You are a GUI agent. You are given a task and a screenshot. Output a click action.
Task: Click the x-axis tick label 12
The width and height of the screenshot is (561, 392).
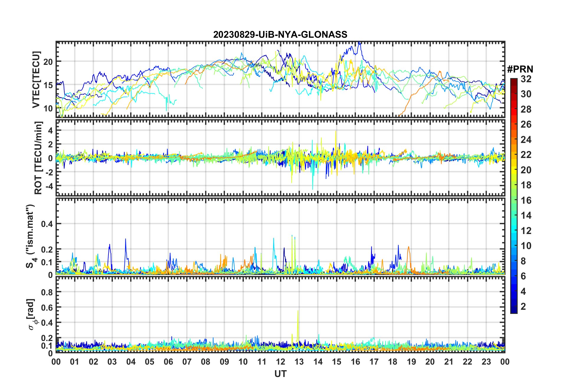pos(280,362)
